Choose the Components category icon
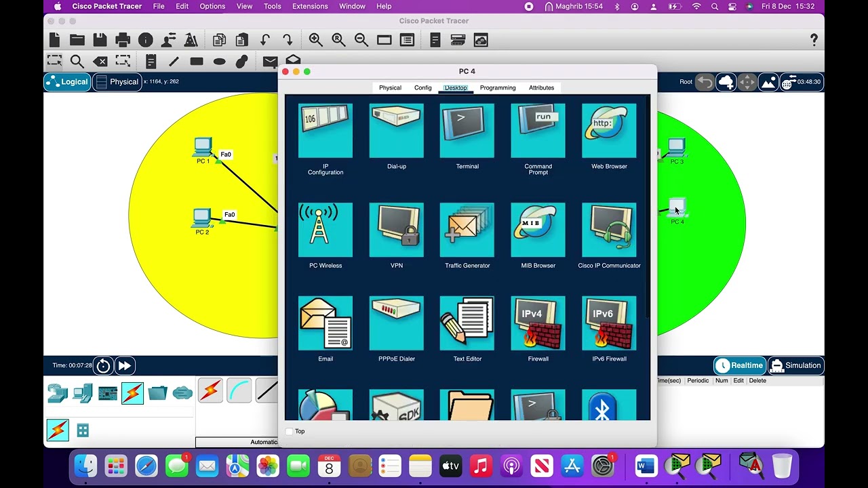 (x=108, y=393)
